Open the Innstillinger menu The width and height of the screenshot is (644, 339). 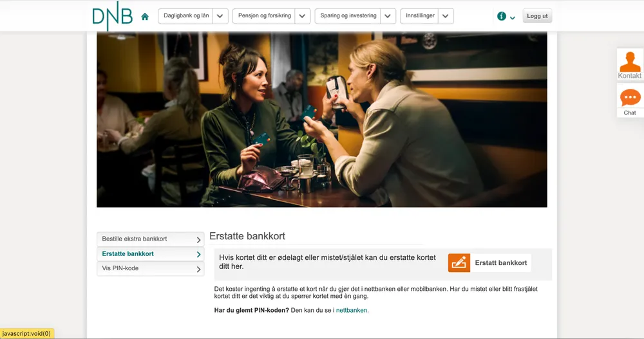[420, 16]
